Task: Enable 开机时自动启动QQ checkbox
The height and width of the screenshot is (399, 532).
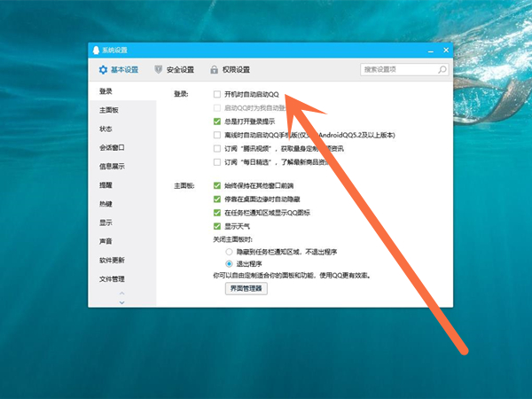Action: click(217, 94)
